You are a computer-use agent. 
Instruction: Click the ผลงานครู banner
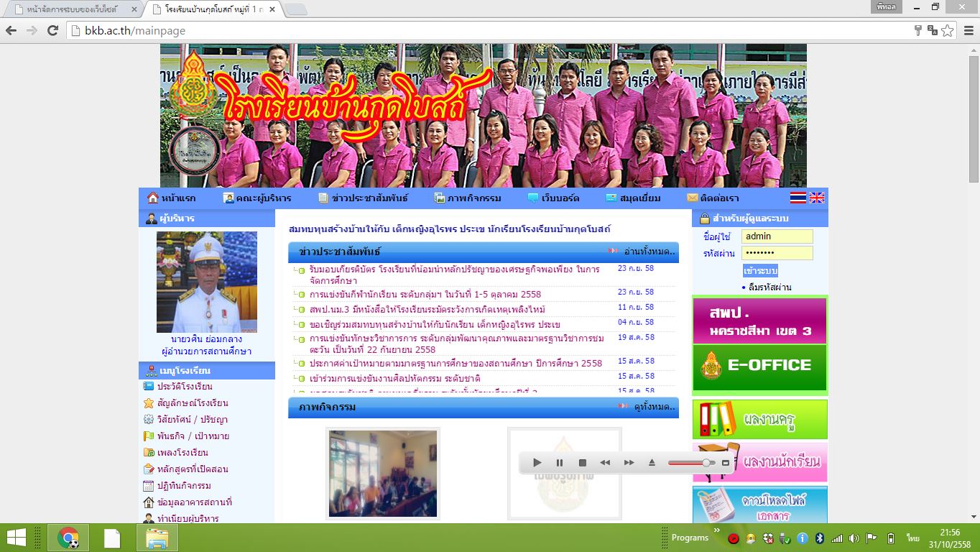click(x=759, y=419)
